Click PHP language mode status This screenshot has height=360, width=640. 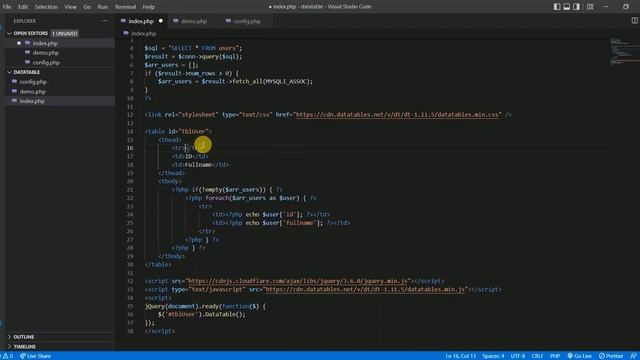coord(555,356)
